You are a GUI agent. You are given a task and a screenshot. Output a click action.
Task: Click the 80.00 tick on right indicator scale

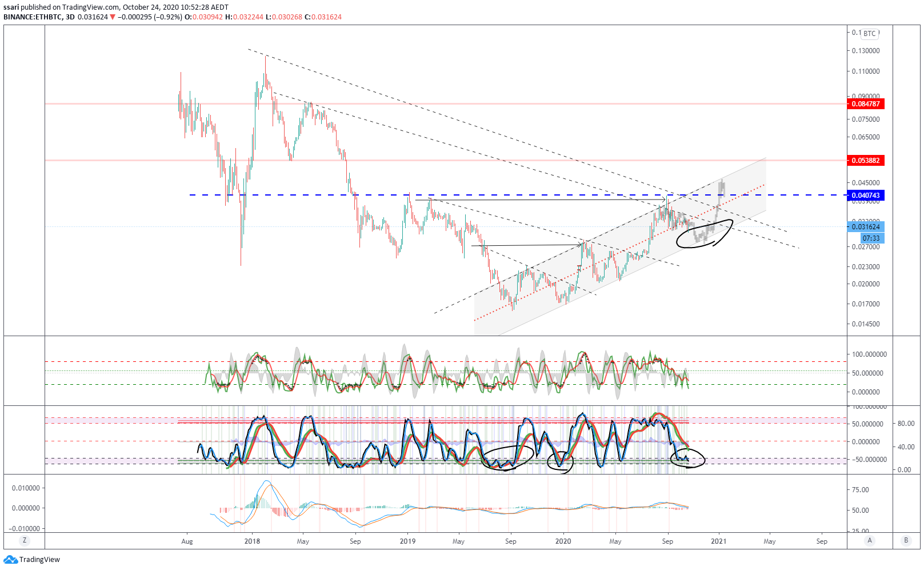coord(906,424)
